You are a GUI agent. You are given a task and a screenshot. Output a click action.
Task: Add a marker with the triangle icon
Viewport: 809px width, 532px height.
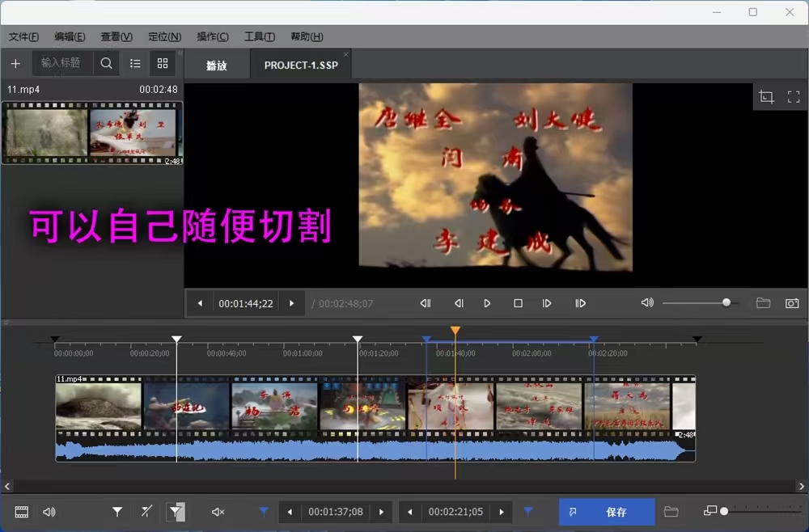[117, 512]
